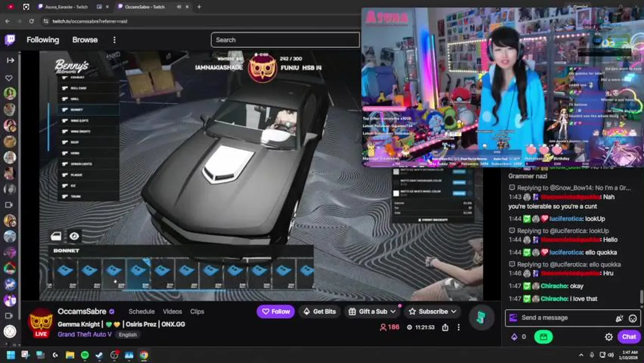Open the OccamsSabre Clips tab

point(197,312)
